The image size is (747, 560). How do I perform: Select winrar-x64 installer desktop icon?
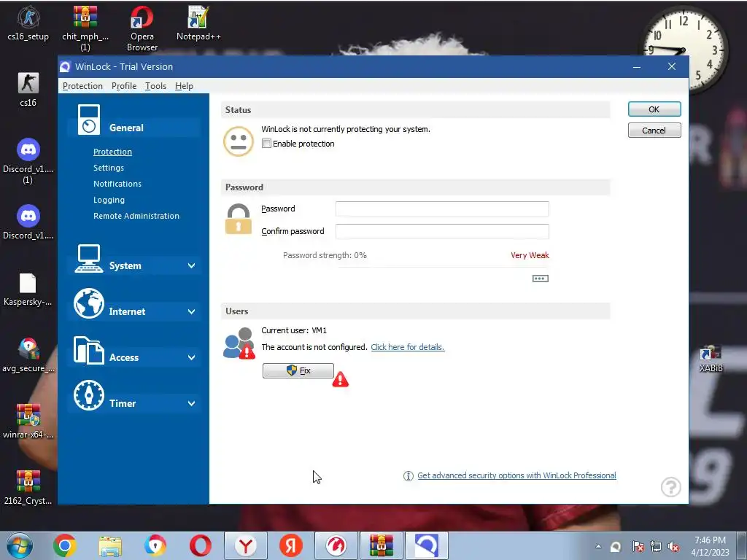coord(28,421)
